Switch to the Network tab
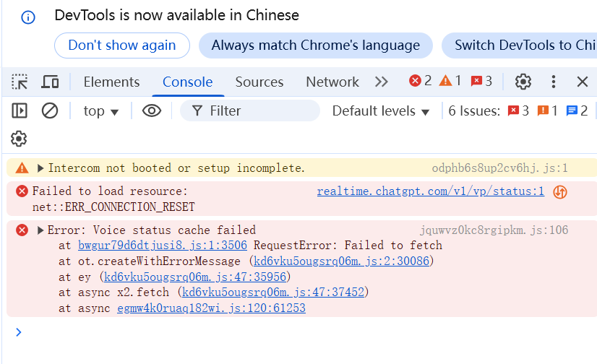 pos(332,82)
